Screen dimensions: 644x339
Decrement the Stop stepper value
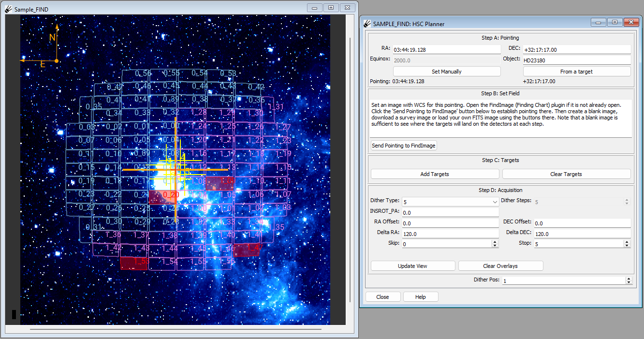click(627, 246)
